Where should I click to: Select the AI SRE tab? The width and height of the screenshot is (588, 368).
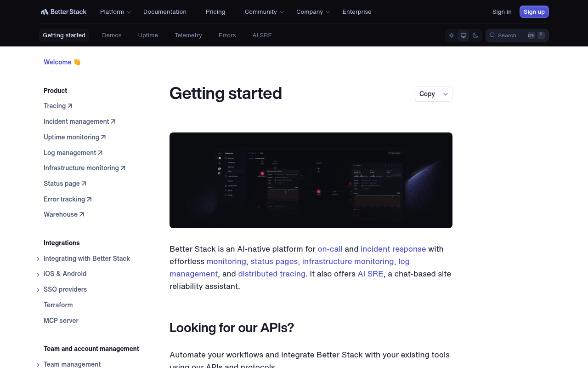point(262,35)
